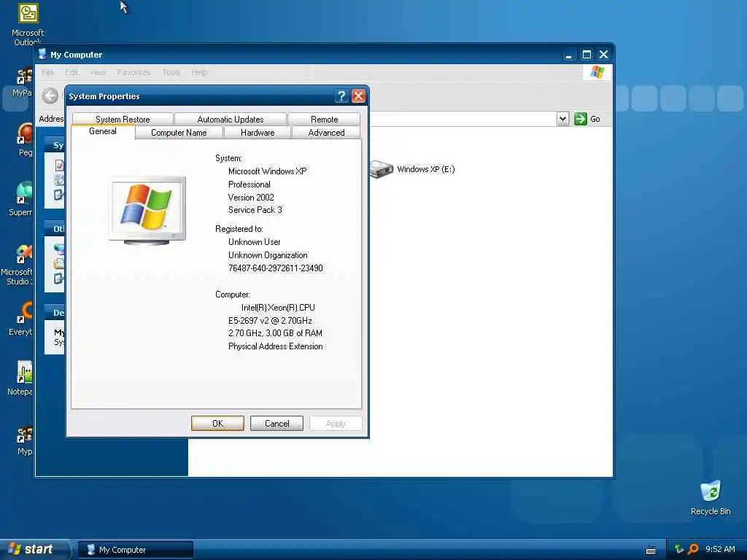Open the Help menu in My Computer
The width and height of the screenshot is (747, 560).
(x=200, y=72)
